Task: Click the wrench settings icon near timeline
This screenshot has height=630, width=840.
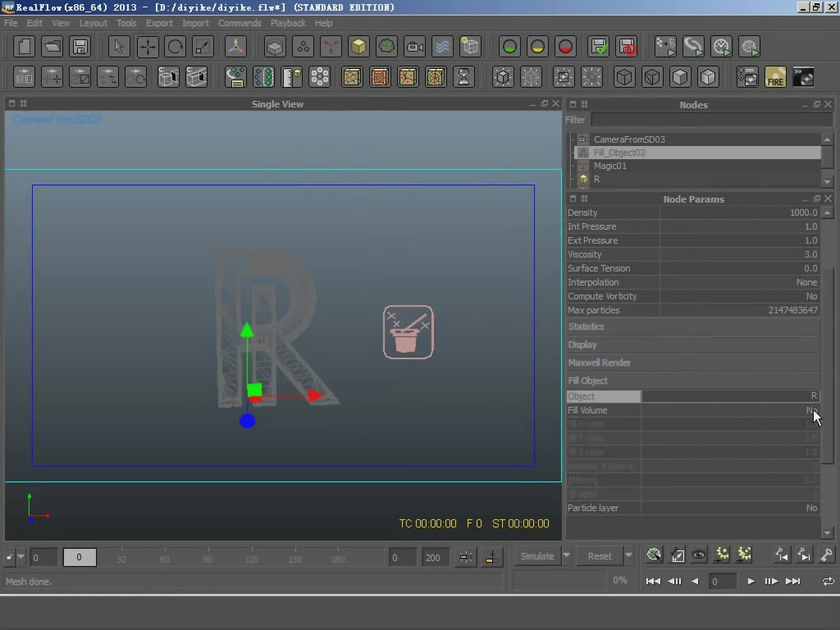Action: (826, 555)
